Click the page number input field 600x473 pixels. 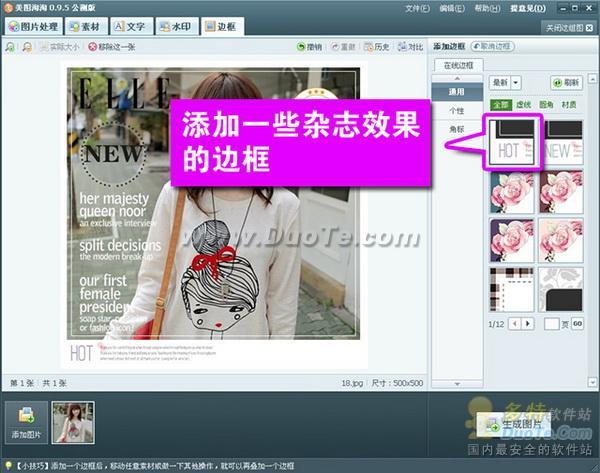[x=551, y=324]
